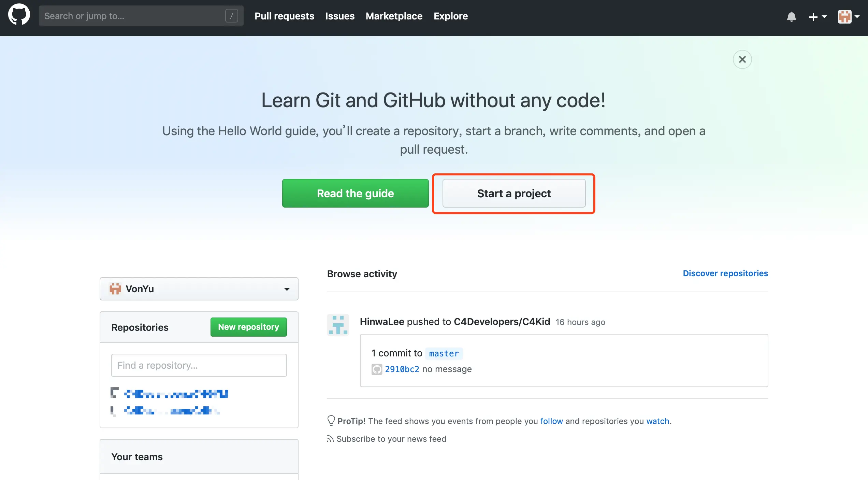Image resolution: width=868 pixels, height=480 pixels.
Task: Click the VonYu avatar in the switcher
Action: click(115, 289)
